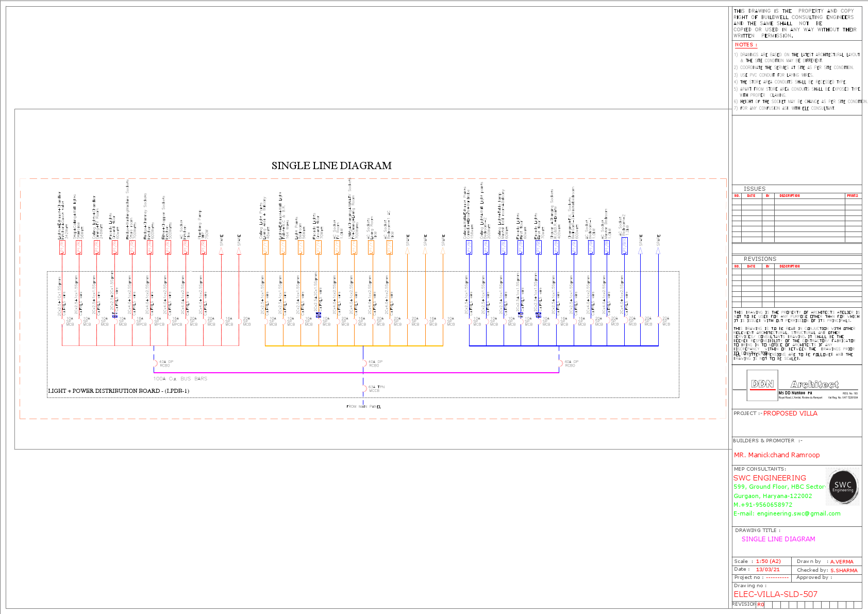Select the SINGLE LINE DIAGRAM drawing title

pyautogui.click(x=778, y=539)
